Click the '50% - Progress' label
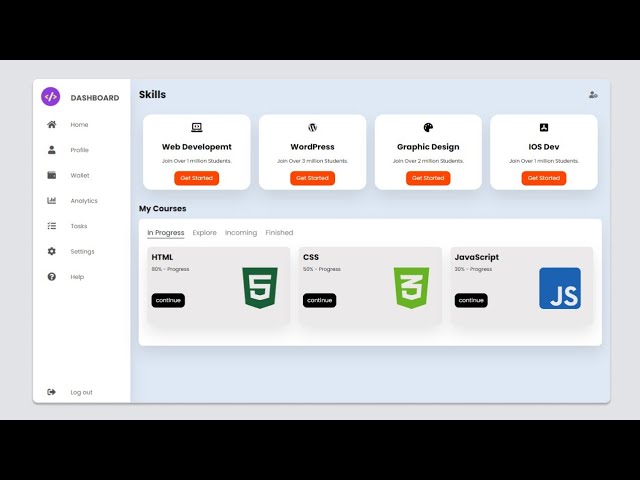The image size is (640, 480). coord(322,269)
